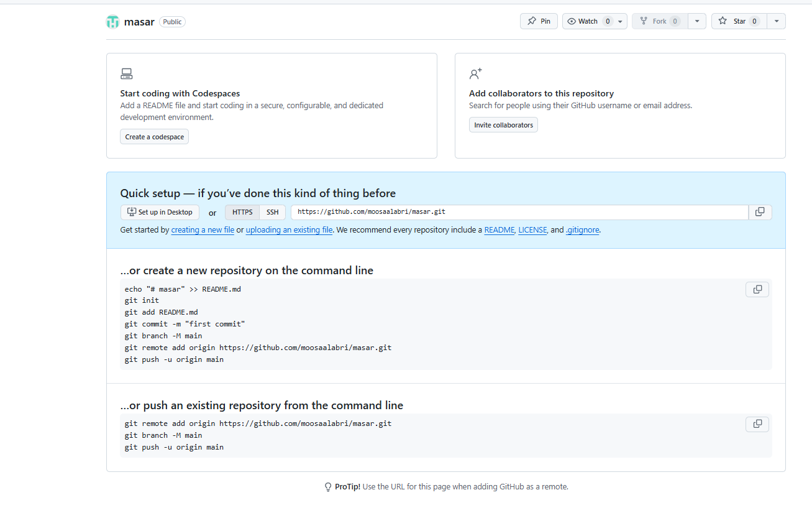
Task: Click Create a codespace button
Action: [154, 137]
